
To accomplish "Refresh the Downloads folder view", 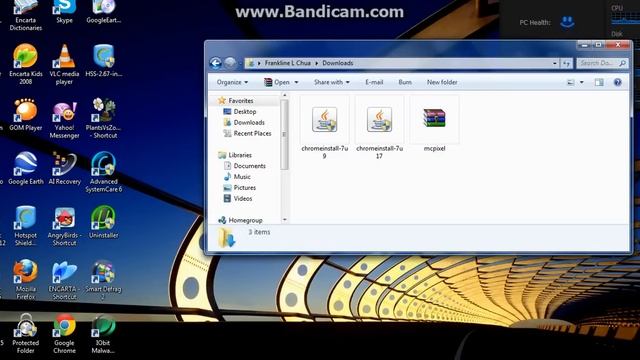I will click(x=566, y=63).
